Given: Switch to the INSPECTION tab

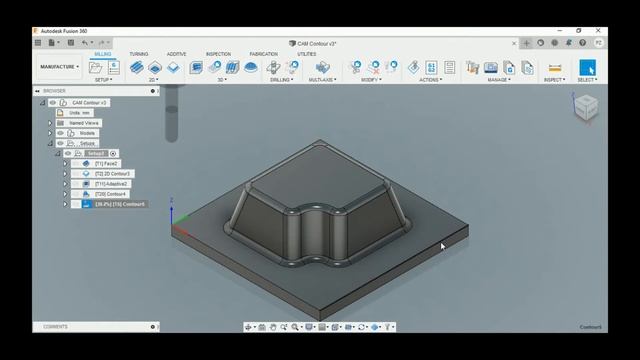Looking at the screenshot, I should [x=218, y=54].
